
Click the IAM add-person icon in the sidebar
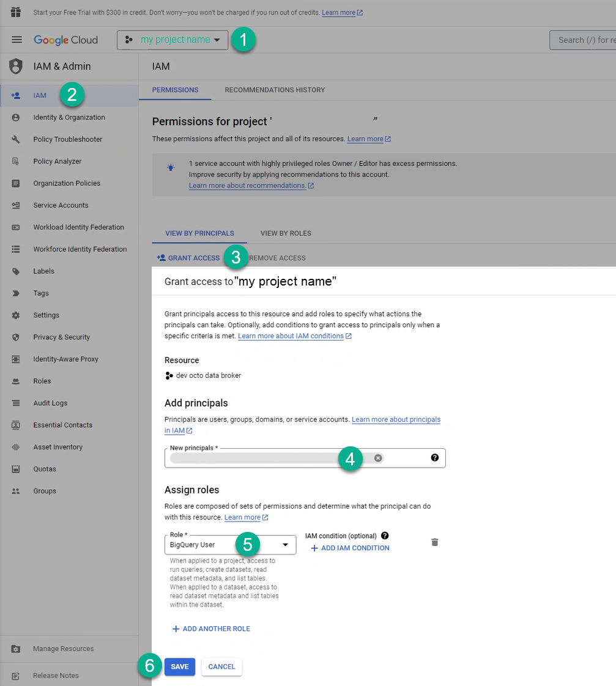16,95
